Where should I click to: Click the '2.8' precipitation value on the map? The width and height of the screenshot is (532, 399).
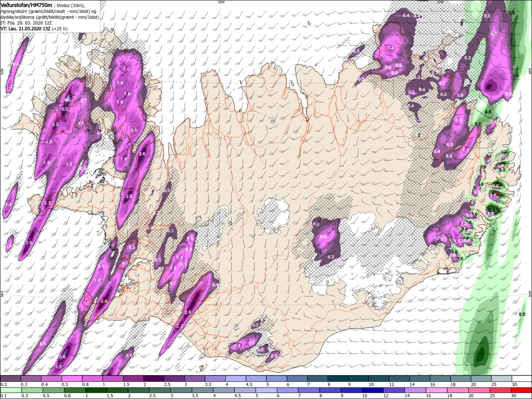coord(129,197)
